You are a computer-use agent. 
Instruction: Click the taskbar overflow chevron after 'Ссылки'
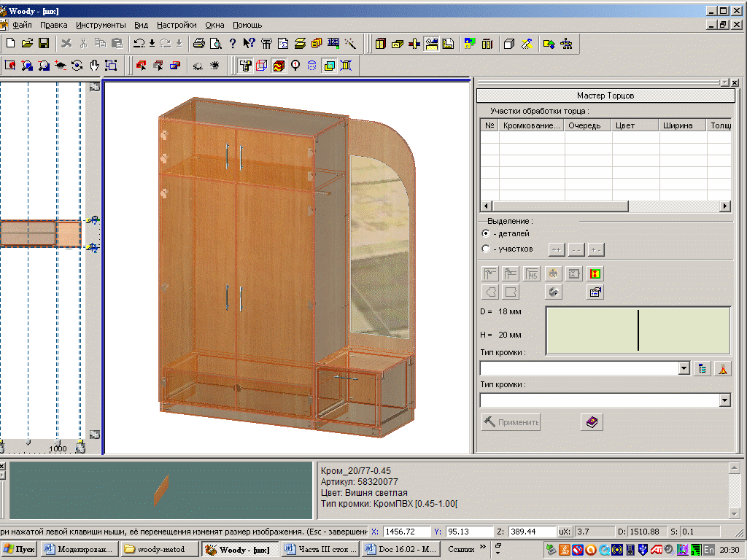pos(482,548)
